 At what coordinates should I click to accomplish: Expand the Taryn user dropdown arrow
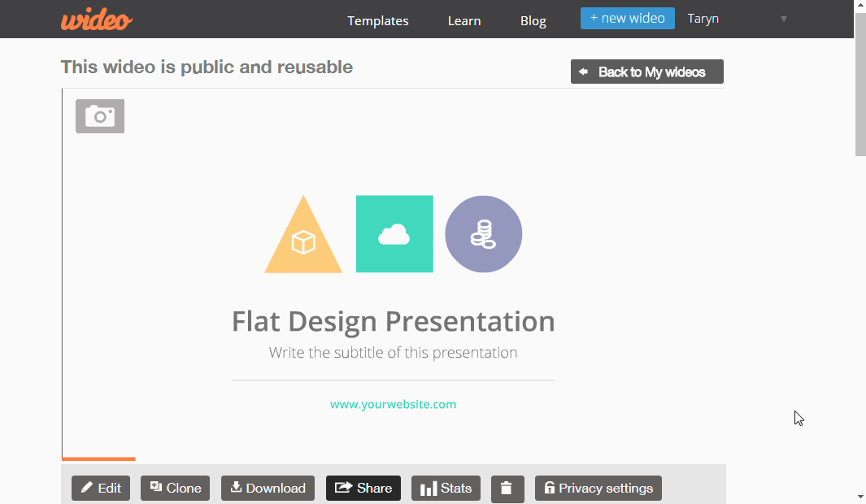click(784, 19)
